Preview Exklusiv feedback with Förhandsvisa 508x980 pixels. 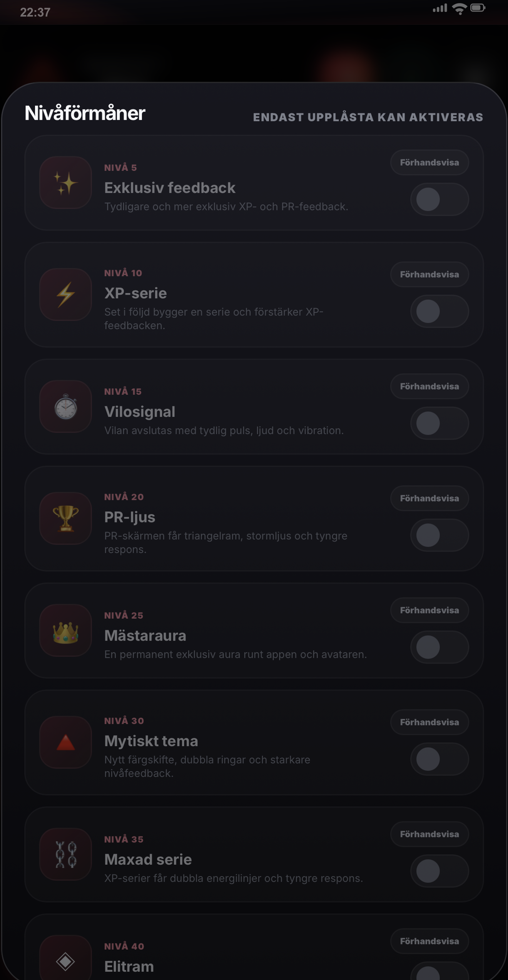tap(429, 163)
